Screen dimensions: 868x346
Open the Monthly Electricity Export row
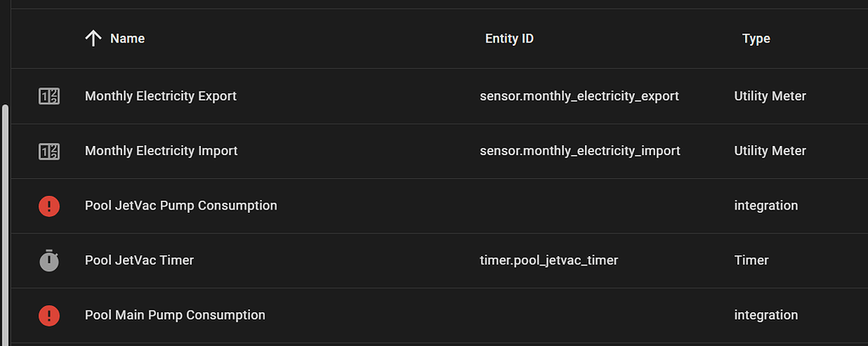point(160,97)
